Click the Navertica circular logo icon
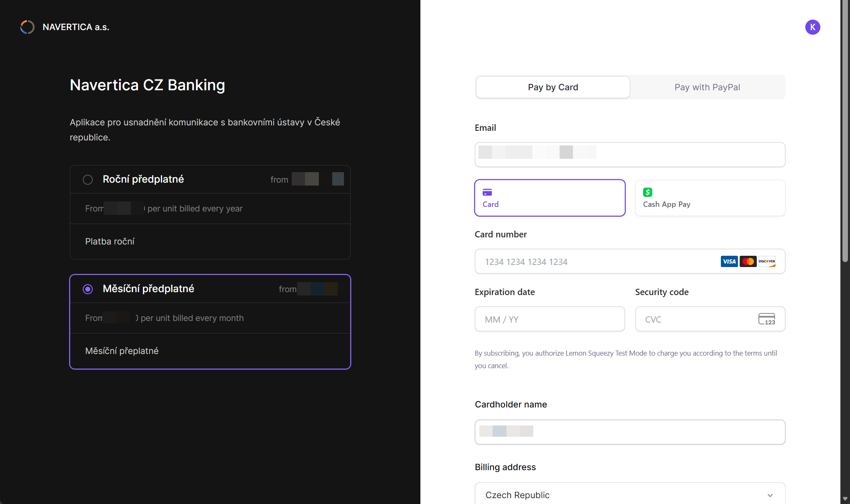The width and height of the screenshot is (850, 504). (28, 27)
